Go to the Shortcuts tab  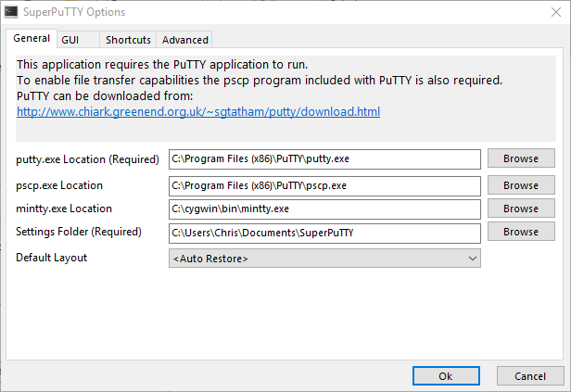tap(128, 40)
